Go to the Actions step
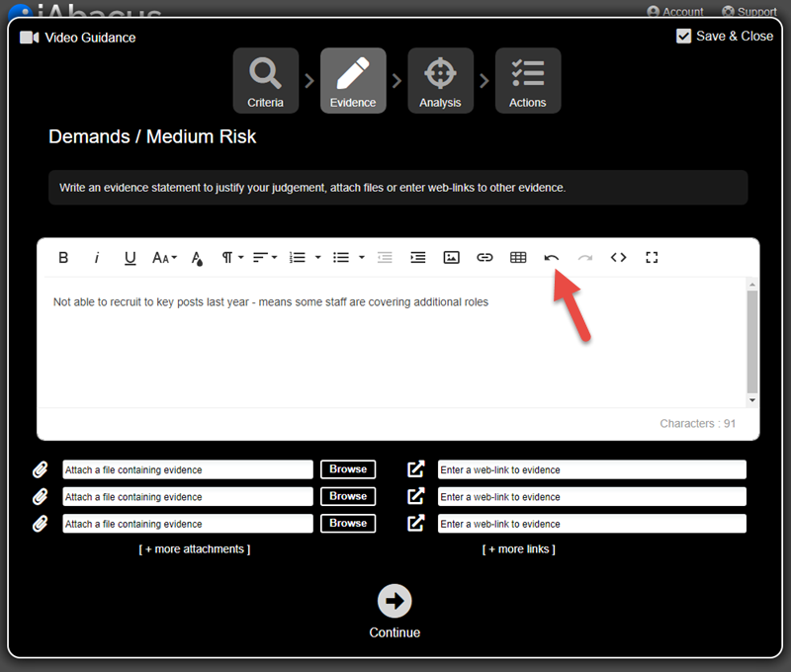 [x=528, y=81]
